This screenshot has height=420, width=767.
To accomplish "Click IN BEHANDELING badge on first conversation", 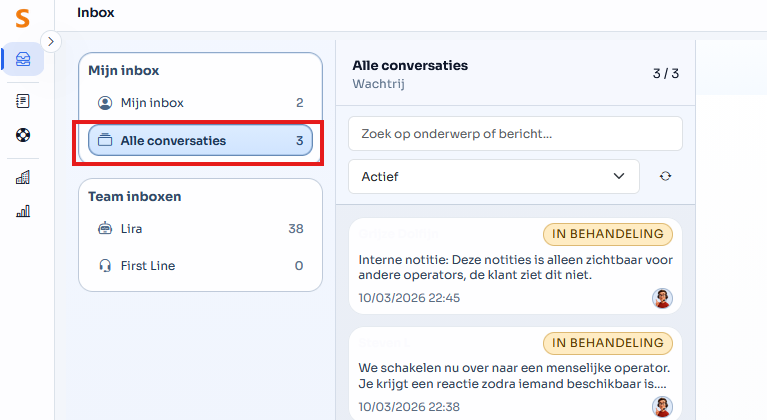I will [x=608, y=234].
